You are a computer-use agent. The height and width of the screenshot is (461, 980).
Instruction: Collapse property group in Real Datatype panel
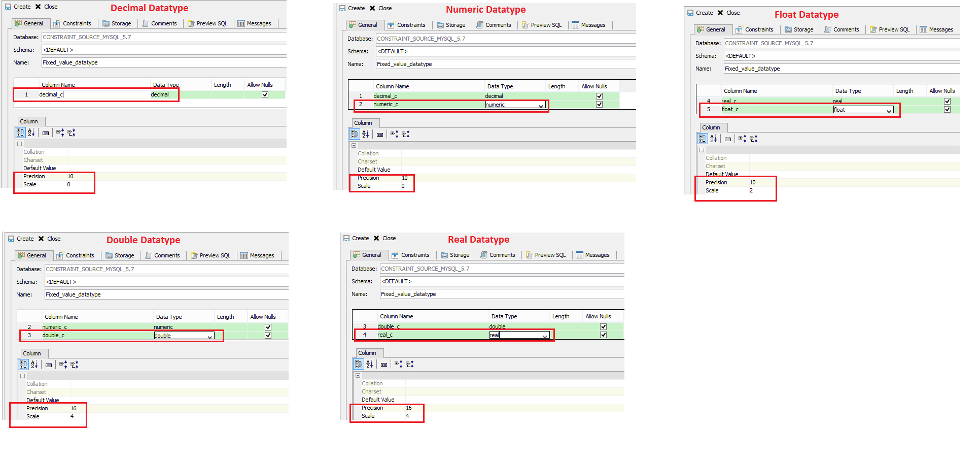[358, 376]
